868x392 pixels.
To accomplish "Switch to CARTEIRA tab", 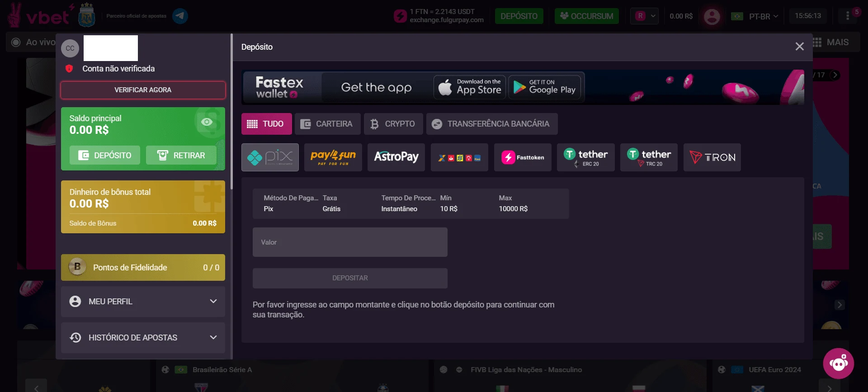I will point(328,124).
